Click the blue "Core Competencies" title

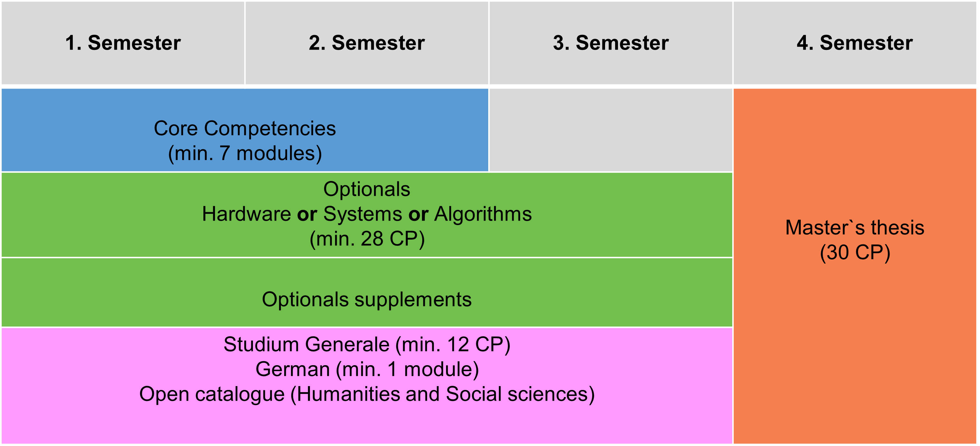click(x=245, y=128)
